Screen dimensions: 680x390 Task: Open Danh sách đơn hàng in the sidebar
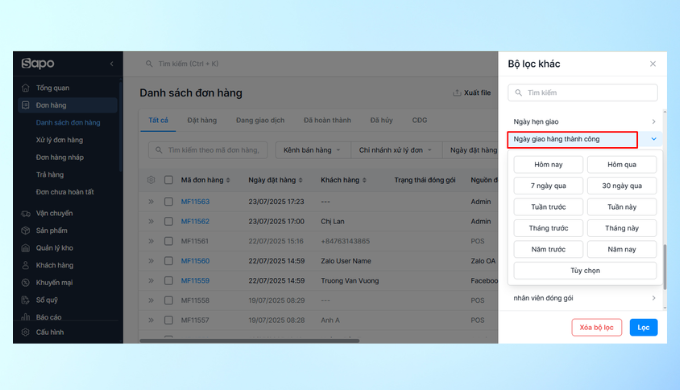pyautogui.click(x=68, y=123)
